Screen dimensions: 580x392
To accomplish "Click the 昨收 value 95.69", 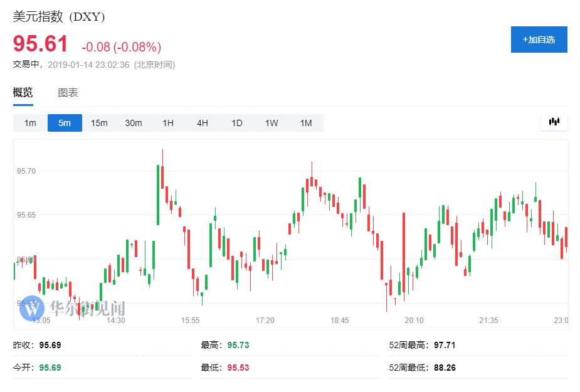I will click(50, 345).
